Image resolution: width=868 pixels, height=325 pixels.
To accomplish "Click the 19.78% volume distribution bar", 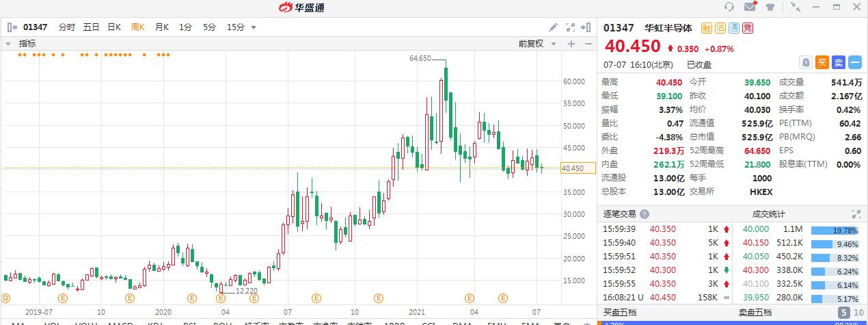I will point(836,231).
